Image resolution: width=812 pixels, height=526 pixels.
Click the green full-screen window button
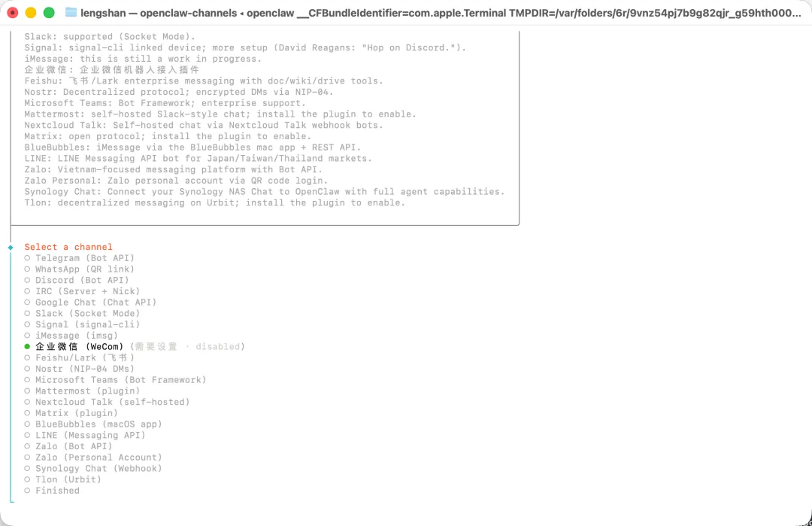pyautogui.click(x=49, y=13)
